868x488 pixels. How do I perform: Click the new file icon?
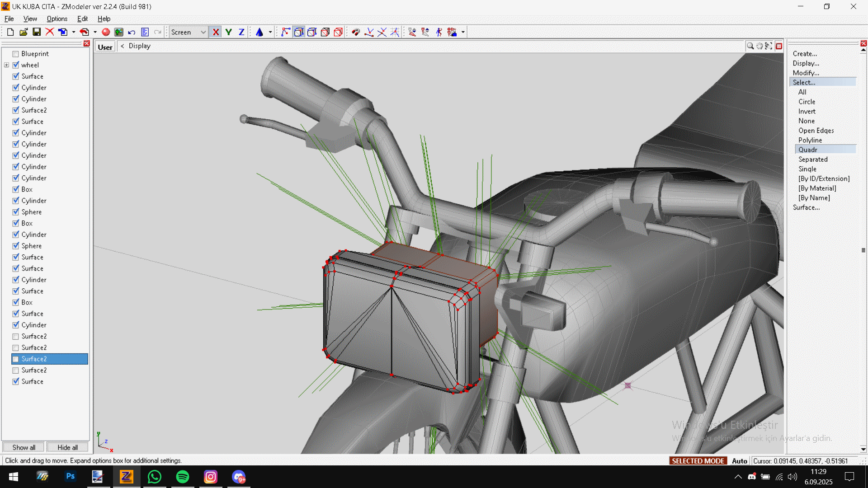pyautogui.click(x=10, y=32)
